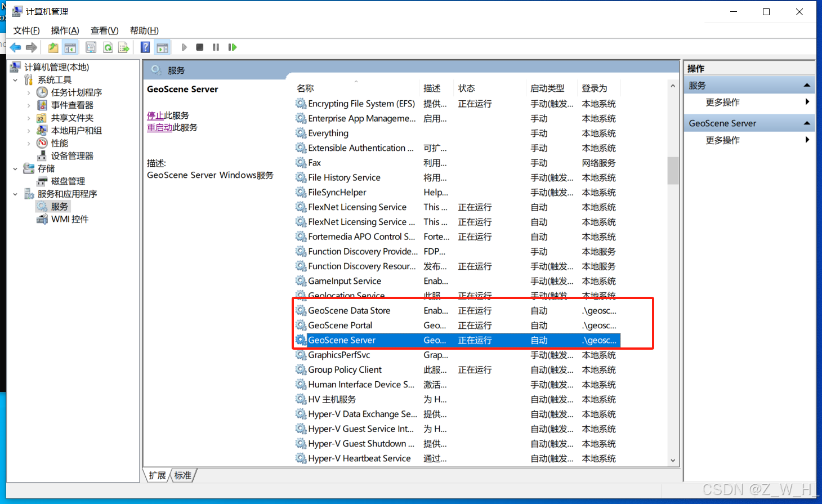This screenshot has width=822, height=504.
Task: Click the scrollbar down arrow
Action: click(673, 460)
